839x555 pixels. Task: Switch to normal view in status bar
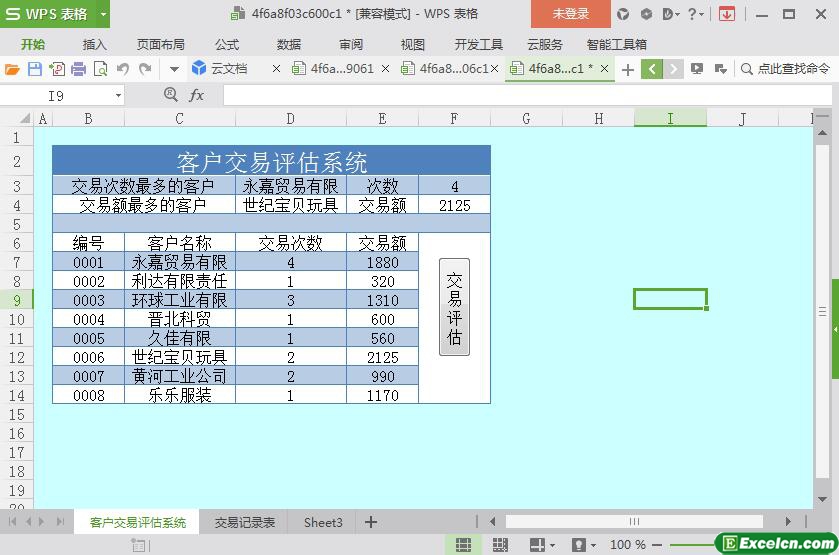tap(463, 544)
